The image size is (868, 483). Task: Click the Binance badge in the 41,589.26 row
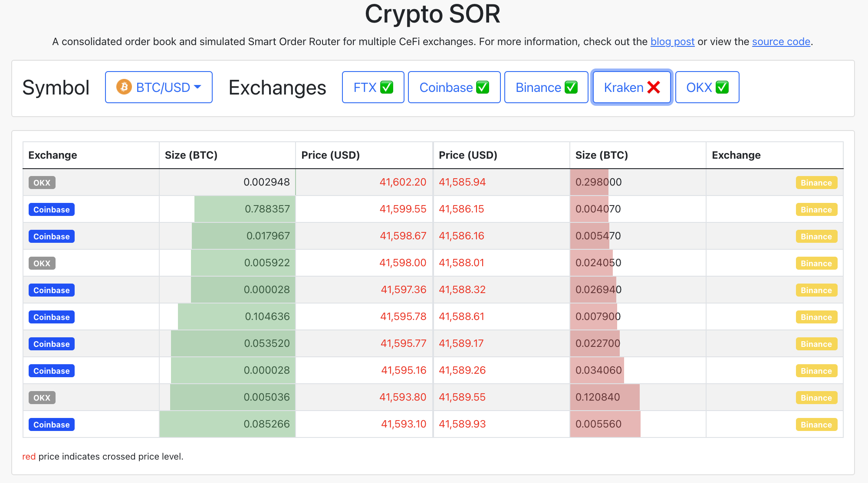[816, 371]
